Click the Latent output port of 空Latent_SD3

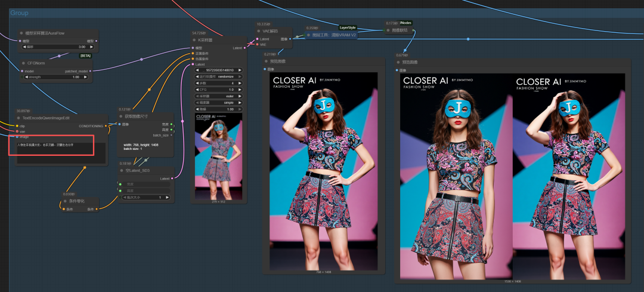click(172, 179)
